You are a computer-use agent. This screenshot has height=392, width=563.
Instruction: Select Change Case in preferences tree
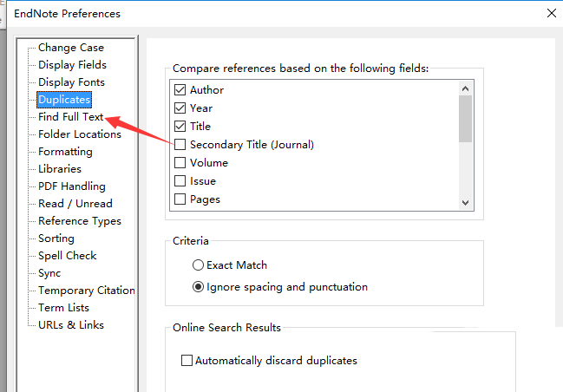coord(70,48)
